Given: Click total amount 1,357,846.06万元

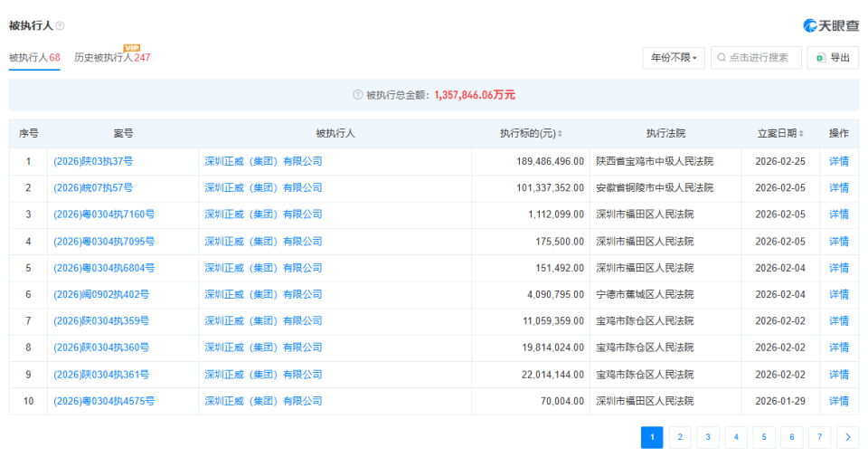Looking at the screenshot, I should pyautogui.click(x=475, y=95).
